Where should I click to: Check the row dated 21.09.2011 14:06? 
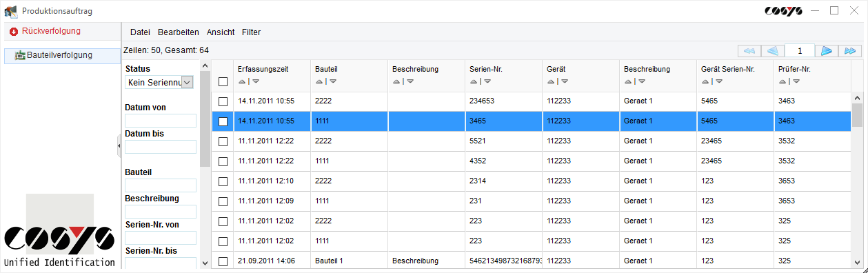pos(223,261)
